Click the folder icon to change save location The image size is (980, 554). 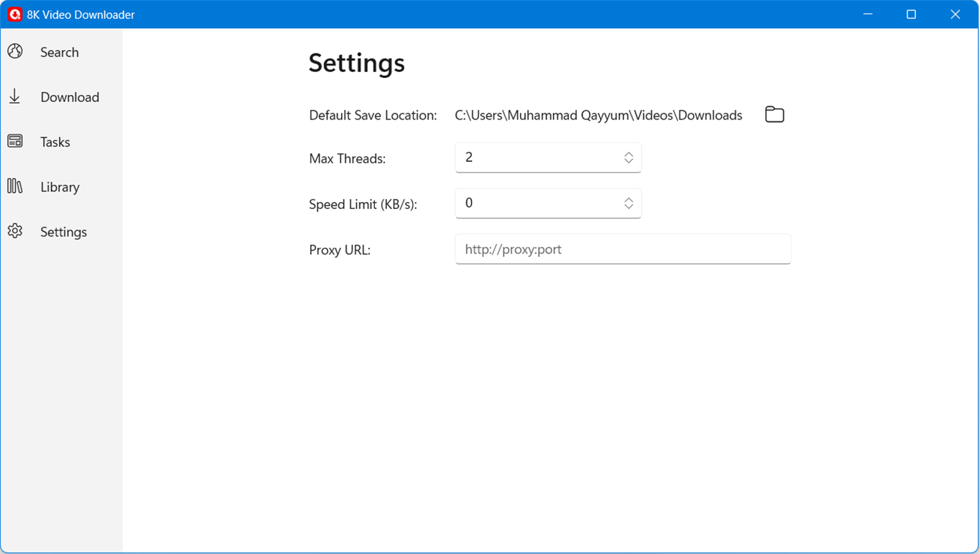pos(774,114)
